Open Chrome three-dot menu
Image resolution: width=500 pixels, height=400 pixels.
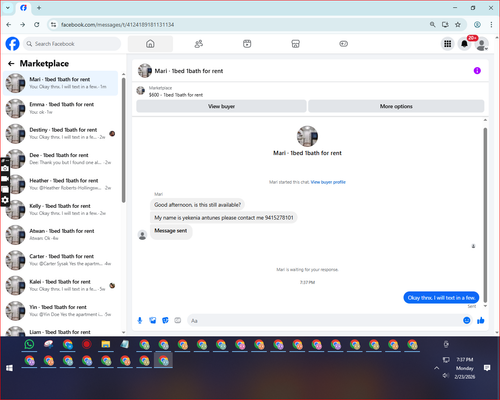click(491, 25)
